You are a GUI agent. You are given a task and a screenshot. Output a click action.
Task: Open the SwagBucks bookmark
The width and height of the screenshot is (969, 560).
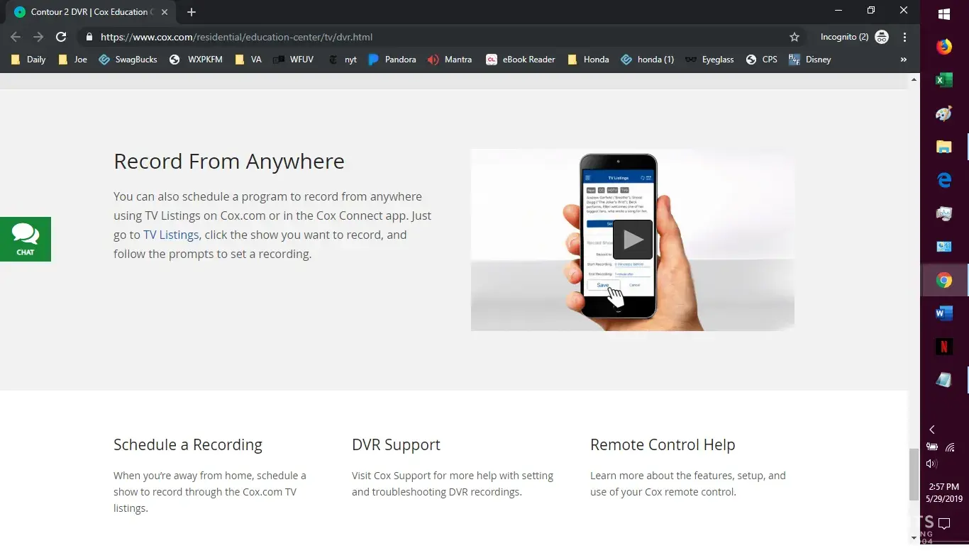coord(128,60)
